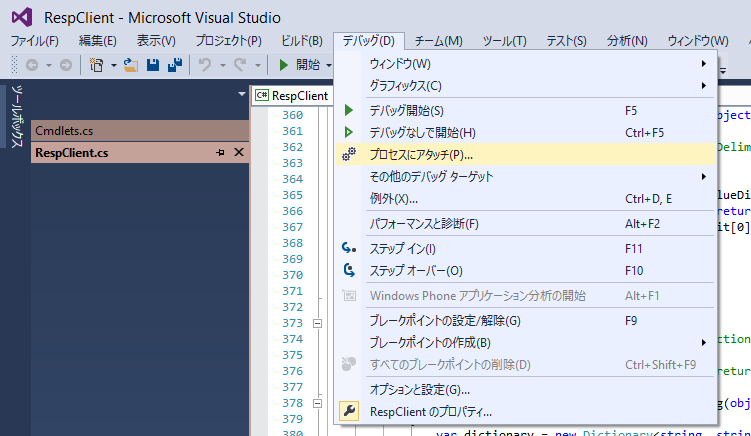751x436 pixels.
Task: Click the toolbar drag grip handle
Action: click(14, 65)
